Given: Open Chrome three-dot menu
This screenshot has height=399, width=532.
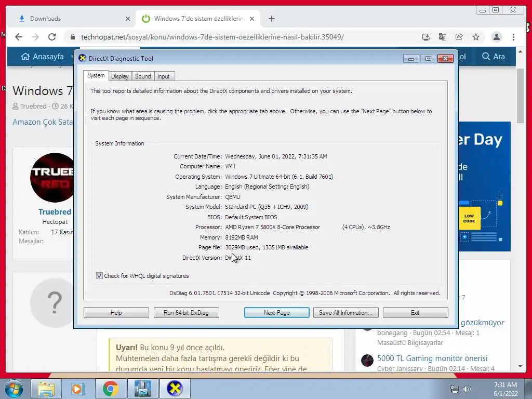Looking at the screenshot, I should click(x=513, y=37).
